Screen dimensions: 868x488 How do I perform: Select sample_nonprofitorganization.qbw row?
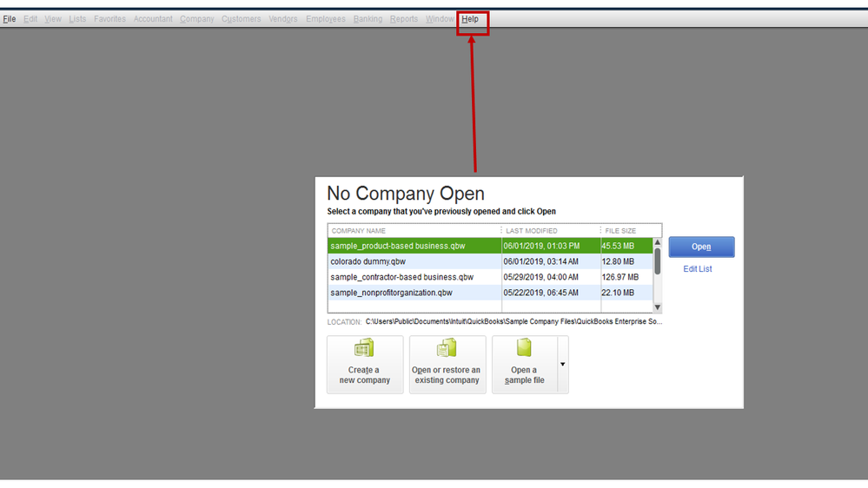pos(490,293)
